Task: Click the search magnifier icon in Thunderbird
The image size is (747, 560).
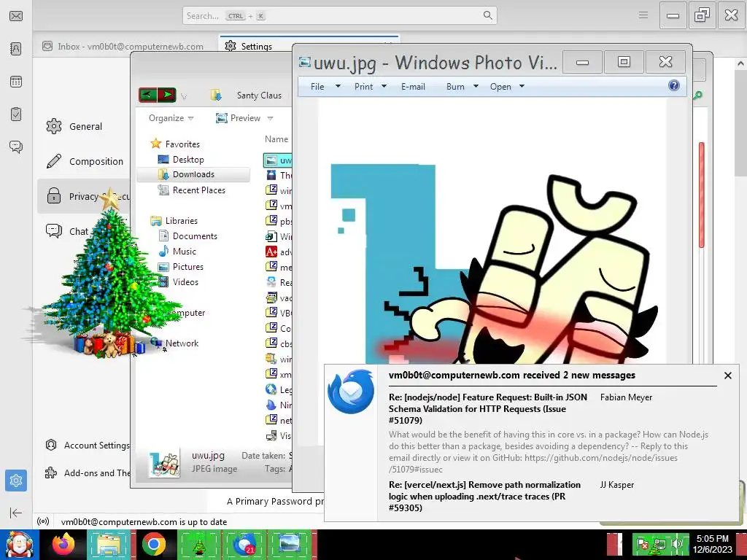Action: point(488,15)
